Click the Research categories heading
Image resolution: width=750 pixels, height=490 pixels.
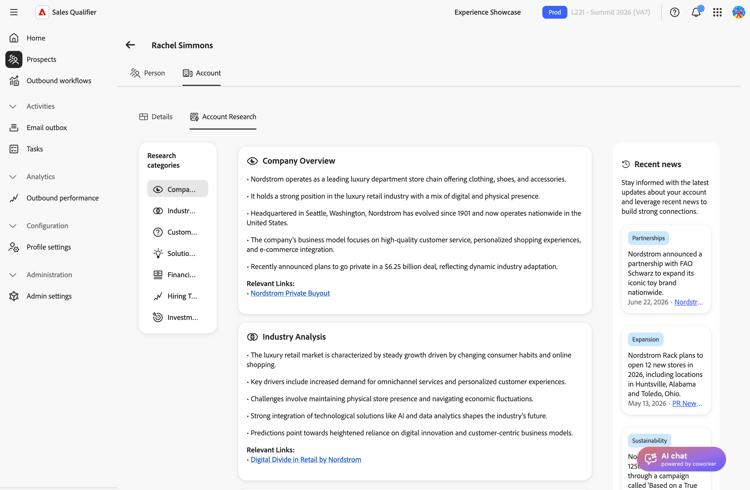[x=164, y=160]
